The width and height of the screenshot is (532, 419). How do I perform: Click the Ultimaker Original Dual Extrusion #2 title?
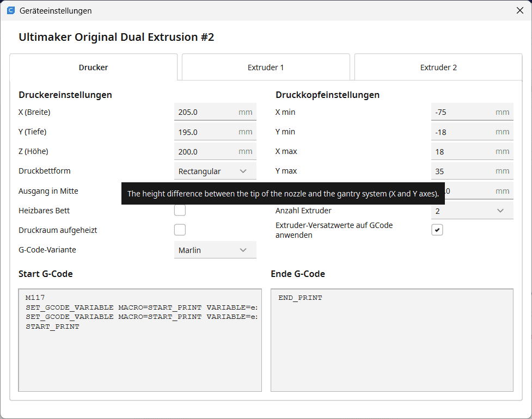coord(117,37)
